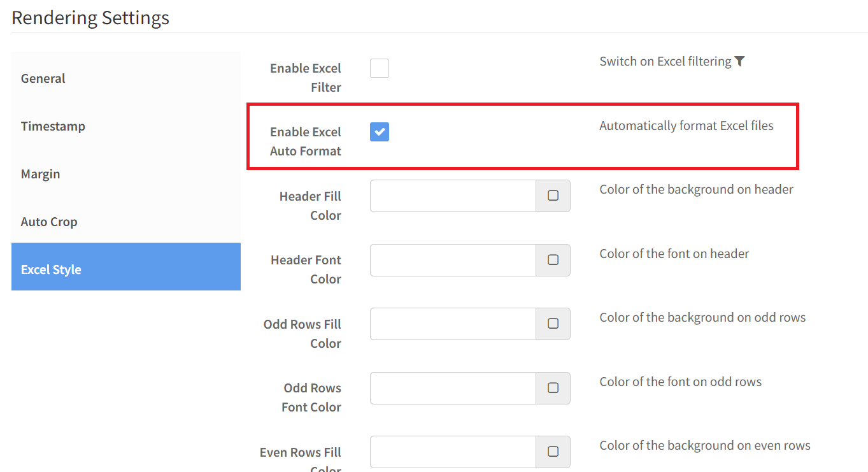Image resolution: width=868 pixels, height=472 pixels.
Task: Open the Auto Crop settings section
Action: coord(49,222)
